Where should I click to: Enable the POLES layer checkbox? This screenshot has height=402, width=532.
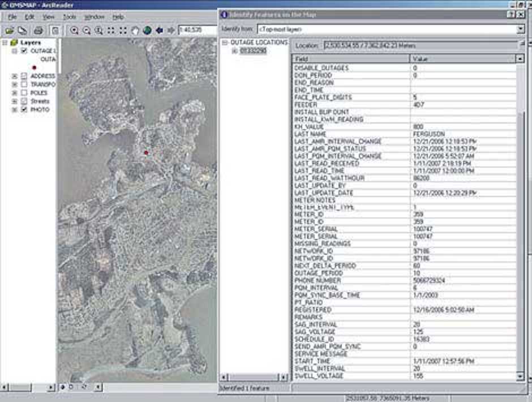coord(24,93)
